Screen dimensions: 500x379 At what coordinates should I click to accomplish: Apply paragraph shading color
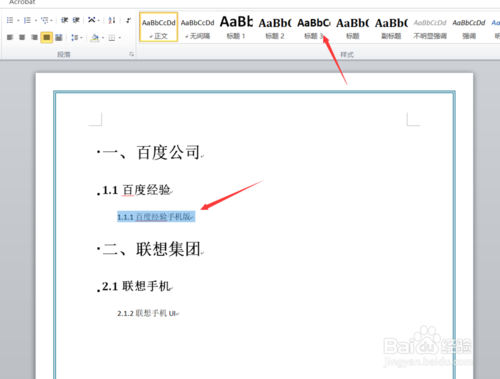pyautogui.click(x=95, y=37)
